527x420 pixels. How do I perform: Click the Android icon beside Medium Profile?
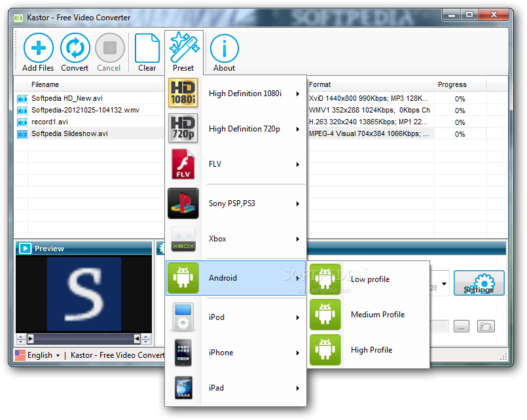325,315
